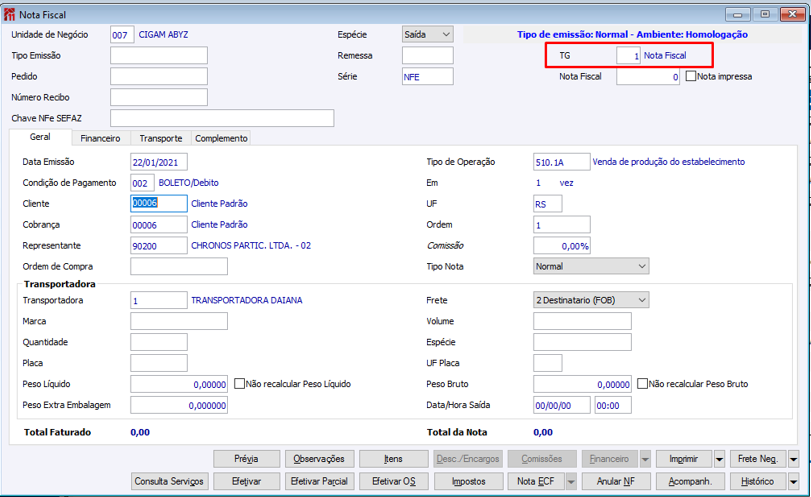Click the Tipo de Operação field
The image size is (811, 497).
tap(562, 162)
